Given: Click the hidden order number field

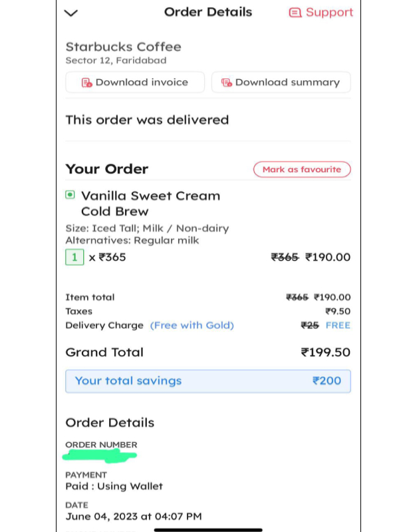Looking at the screenshot, I should (100, 455).
